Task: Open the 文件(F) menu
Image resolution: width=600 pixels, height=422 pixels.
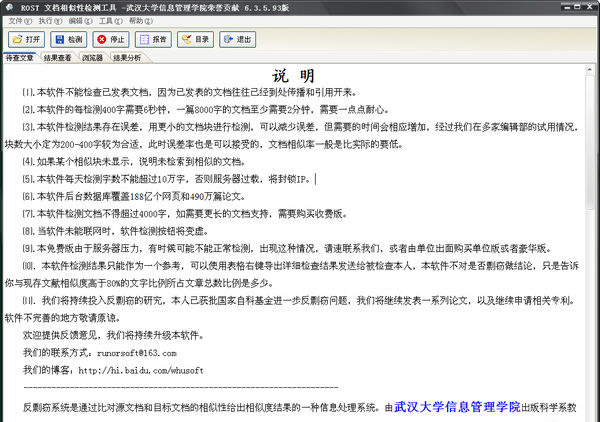Action: 18,20
